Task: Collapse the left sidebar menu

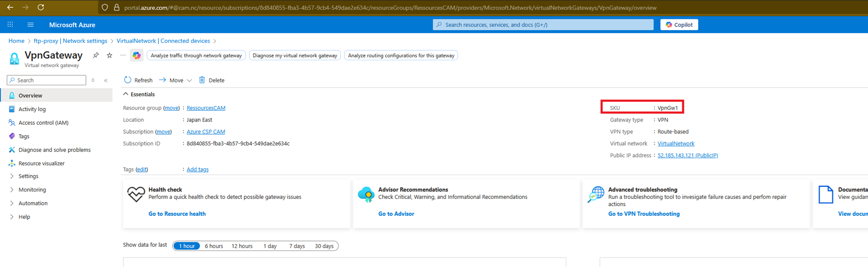Action: pyautogui.click(x=106, y=81)
